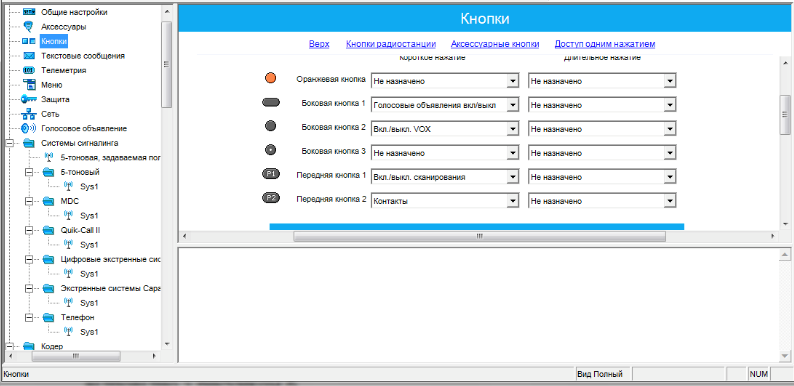Open Оранжевая кнопка short press dropdown
Image resolution: width=794 pixels, height=386 pixels.
(512, 81)
